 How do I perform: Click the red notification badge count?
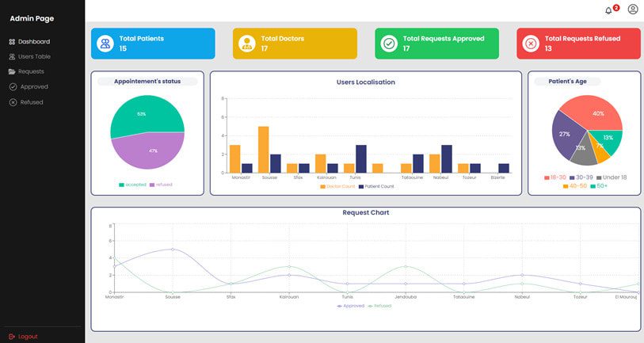[x=616, y=8]
